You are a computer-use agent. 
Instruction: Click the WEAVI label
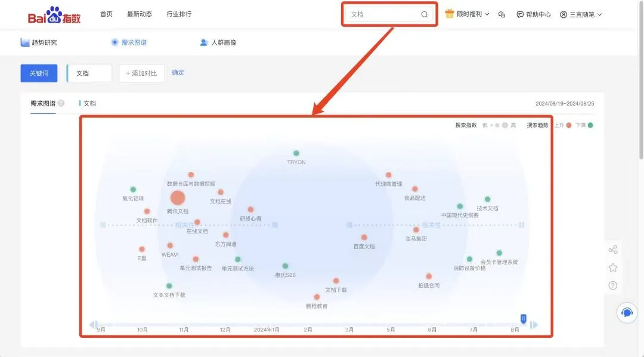170,254
